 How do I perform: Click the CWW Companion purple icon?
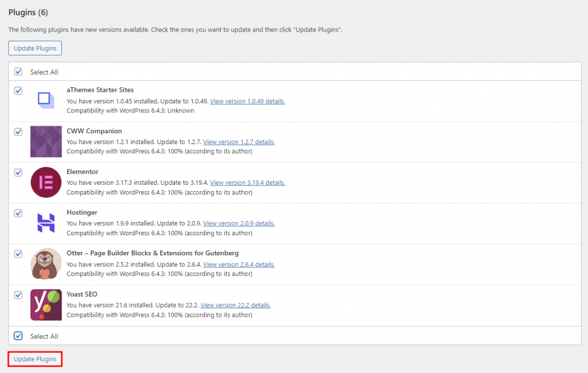coord(45,141)
